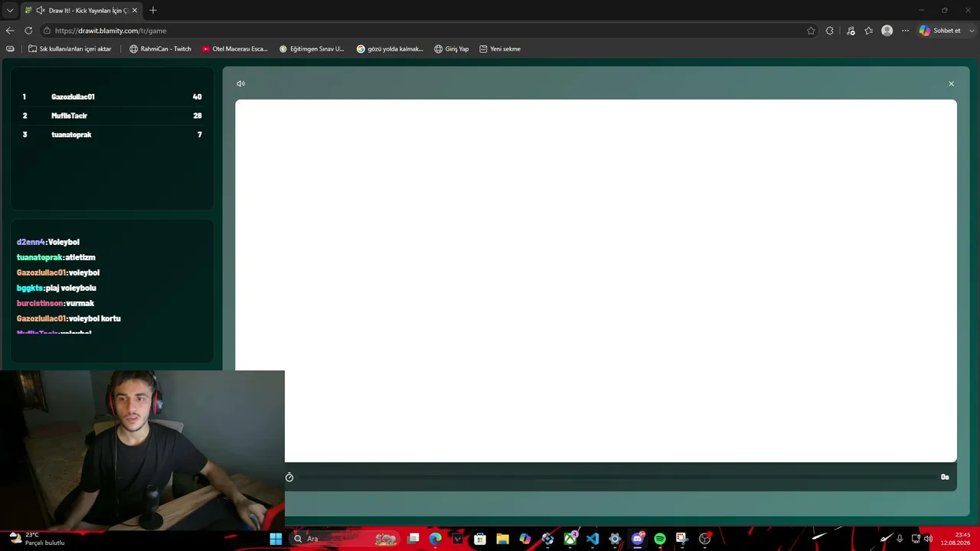Screen dimensions: 980x551
Task: Open Task View on the taskbar
Action: click(413, 539)
